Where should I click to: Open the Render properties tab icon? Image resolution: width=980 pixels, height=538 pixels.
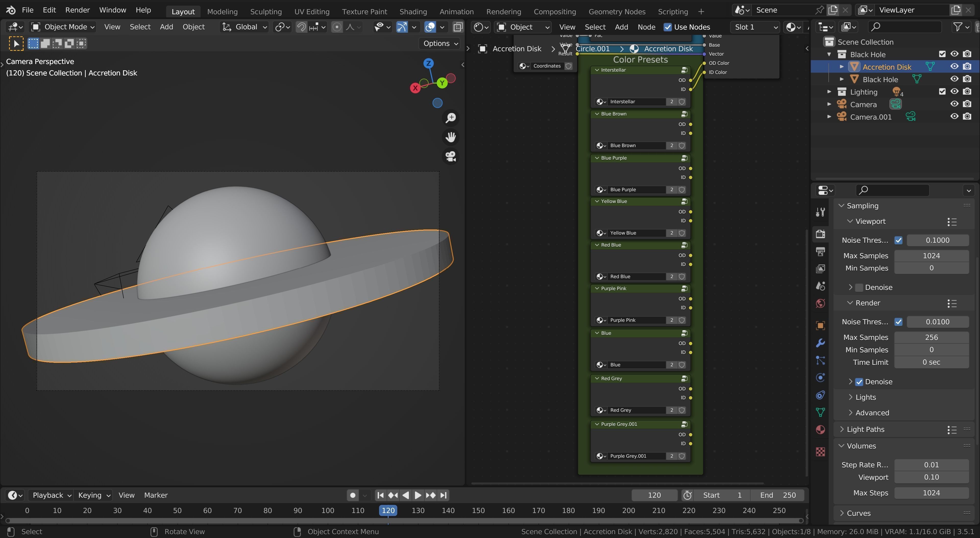coord(820,234)
